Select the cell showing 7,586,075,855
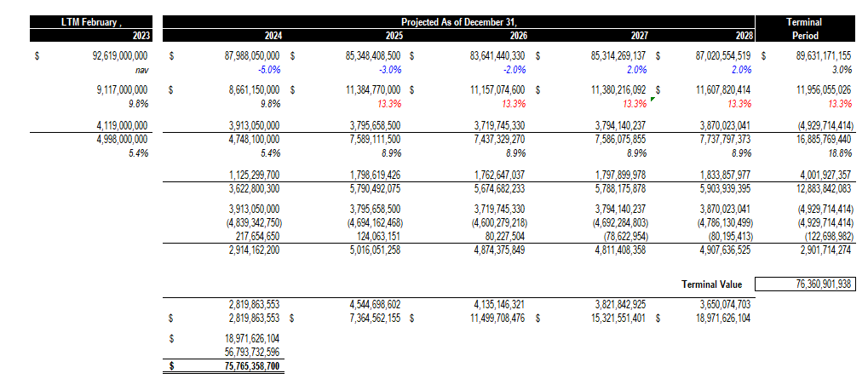Screen dimensions: 868x379 (x=620, y=139)
